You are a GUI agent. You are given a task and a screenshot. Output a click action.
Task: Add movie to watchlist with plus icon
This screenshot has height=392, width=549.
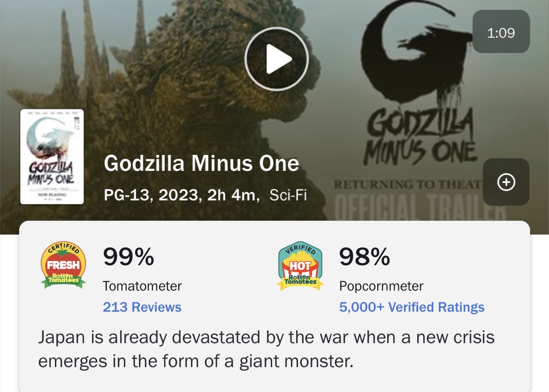coord(506,182)
